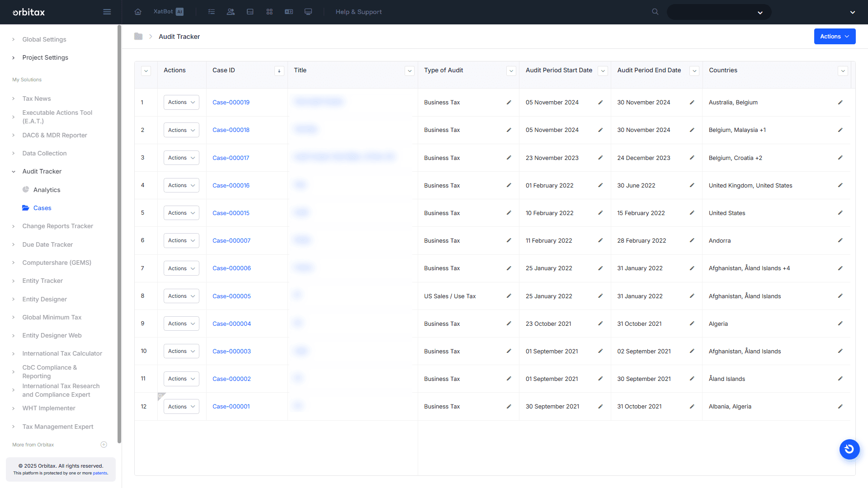The image size is (868, 488).
Task: Click the grid apps icon in toolbar
Action: click(269, 12)
